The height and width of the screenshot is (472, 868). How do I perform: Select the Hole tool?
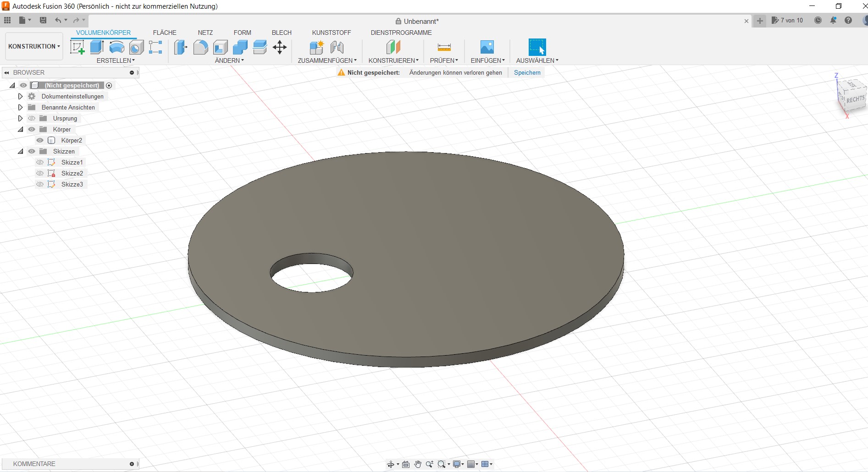coord(136,47)
